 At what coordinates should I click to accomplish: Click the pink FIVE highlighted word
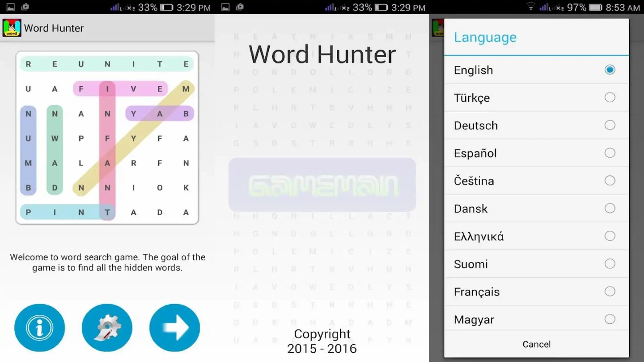click(120, 89)
